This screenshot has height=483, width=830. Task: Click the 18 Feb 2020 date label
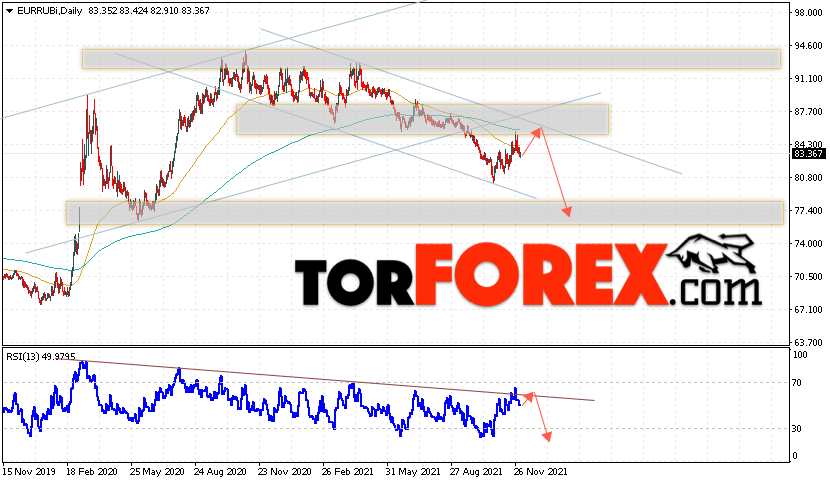(92, 471)
